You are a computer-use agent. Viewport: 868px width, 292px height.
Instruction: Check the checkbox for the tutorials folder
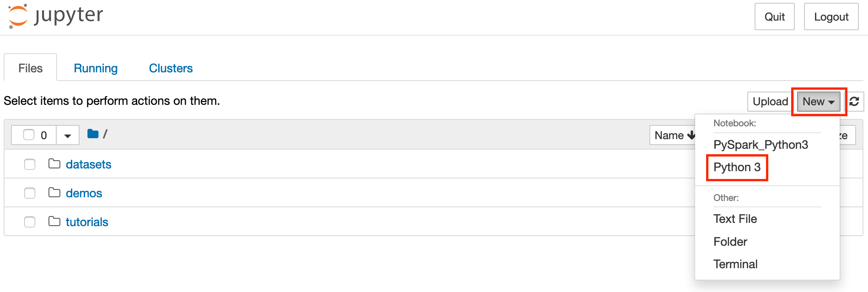(x=29, y=222)
